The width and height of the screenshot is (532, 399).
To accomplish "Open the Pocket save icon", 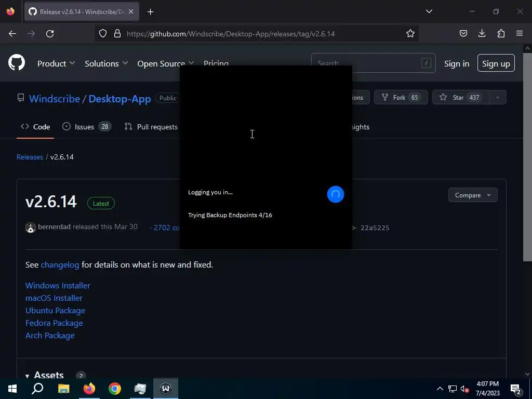I will pyautogui.click(x=463, y=33).
